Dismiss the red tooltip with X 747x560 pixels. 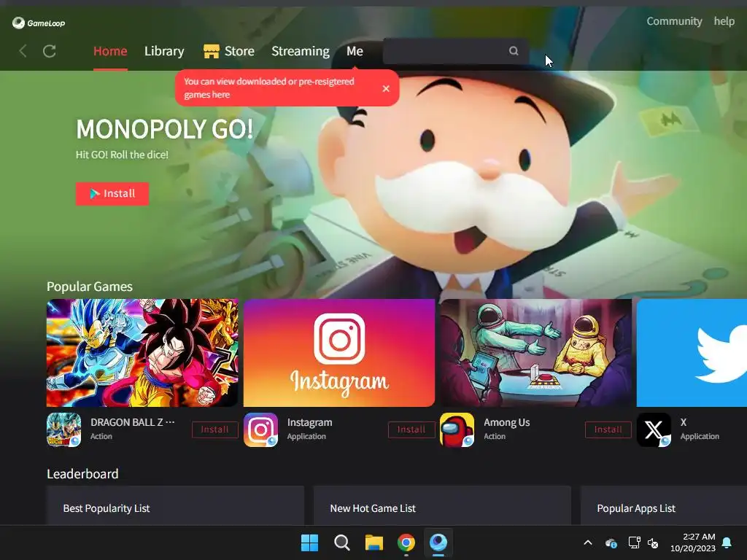[x=386, y=88]
